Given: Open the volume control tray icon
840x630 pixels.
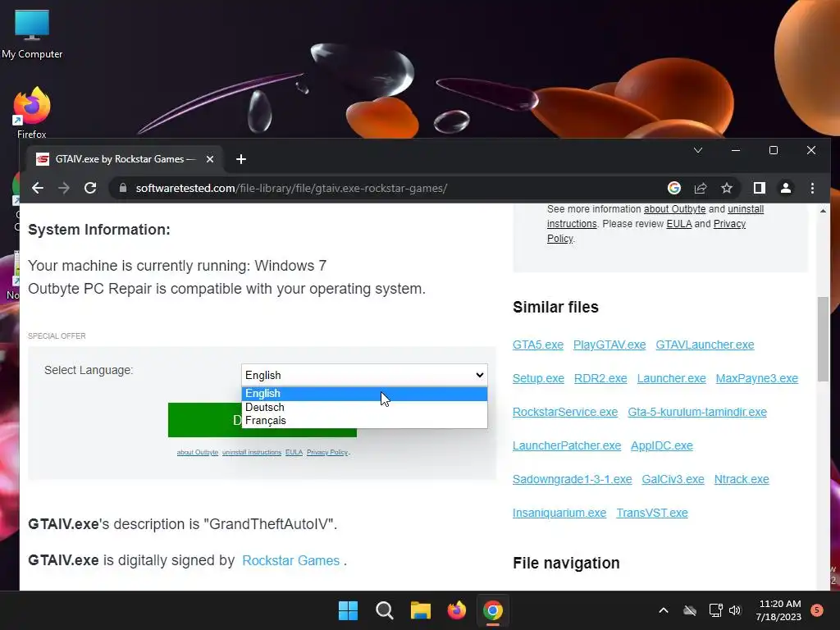Looking at the screenshot, I should tap(735, 610).
